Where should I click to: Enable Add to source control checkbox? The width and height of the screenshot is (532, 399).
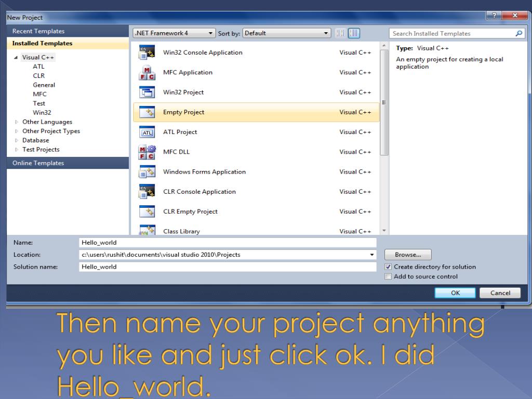[388, 276]
